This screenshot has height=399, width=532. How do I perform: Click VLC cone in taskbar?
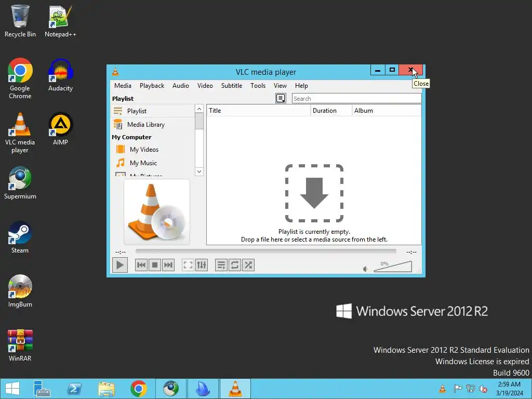pyautogui.click(x=235, y=389)
